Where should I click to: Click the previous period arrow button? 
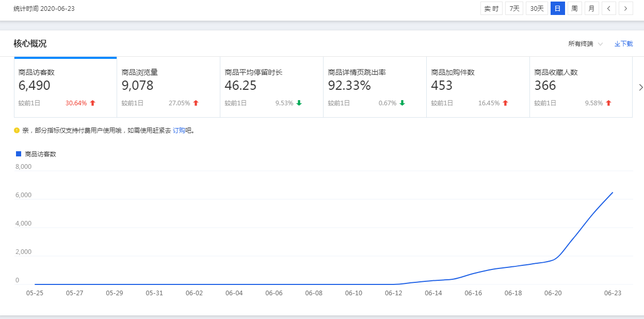[x=609, y=8]
